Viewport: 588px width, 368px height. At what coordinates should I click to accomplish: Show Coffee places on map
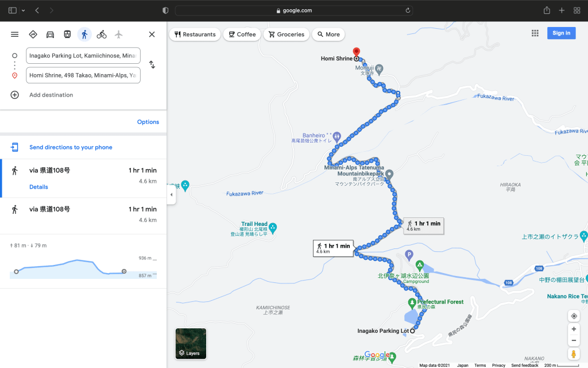pos(241,34)
